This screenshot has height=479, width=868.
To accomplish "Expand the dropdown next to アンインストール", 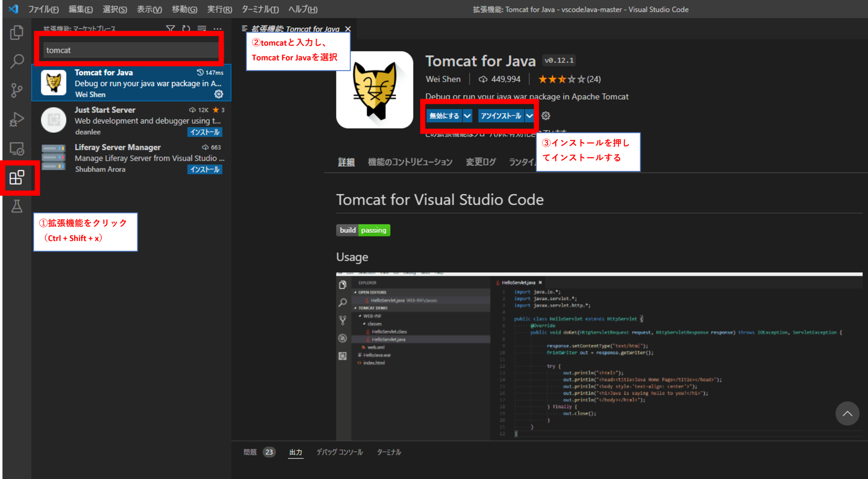I will click(530, 115).
